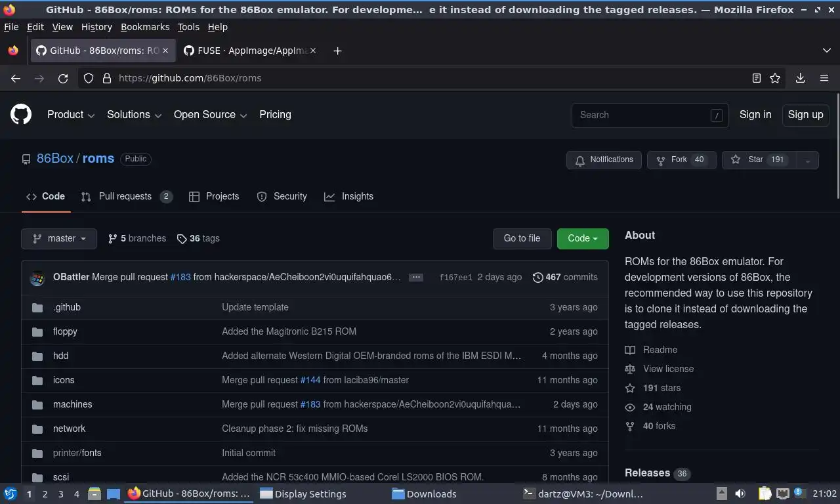This screenshot has width=840, height=504.
Task: Reload the page with refresh icon
Action: [63, 78]
